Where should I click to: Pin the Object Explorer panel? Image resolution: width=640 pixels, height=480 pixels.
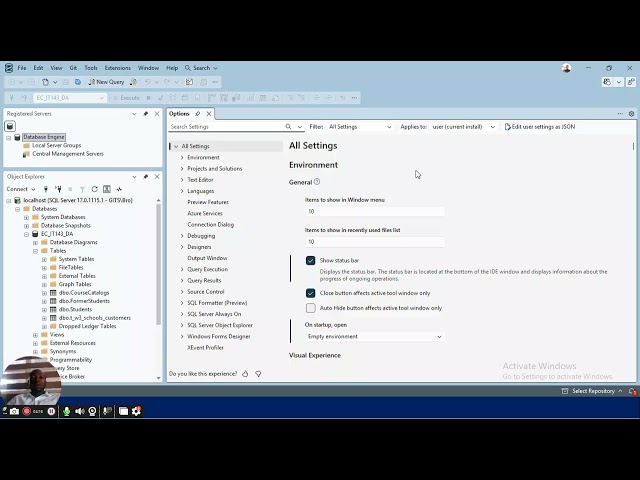pos(146,177)
